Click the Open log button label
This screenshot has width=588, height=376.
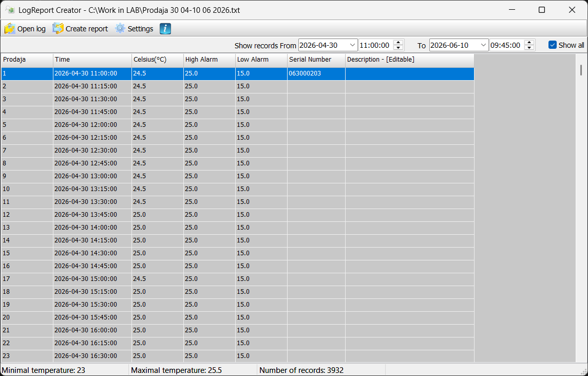pyautogui.click(x=31, y=29)
